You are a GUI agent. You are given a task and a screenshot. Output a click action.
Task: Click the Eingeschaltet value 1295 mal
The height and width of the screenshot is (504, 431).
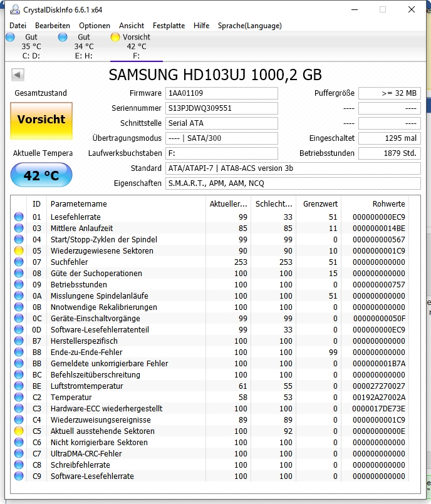(x=390, y=138)
